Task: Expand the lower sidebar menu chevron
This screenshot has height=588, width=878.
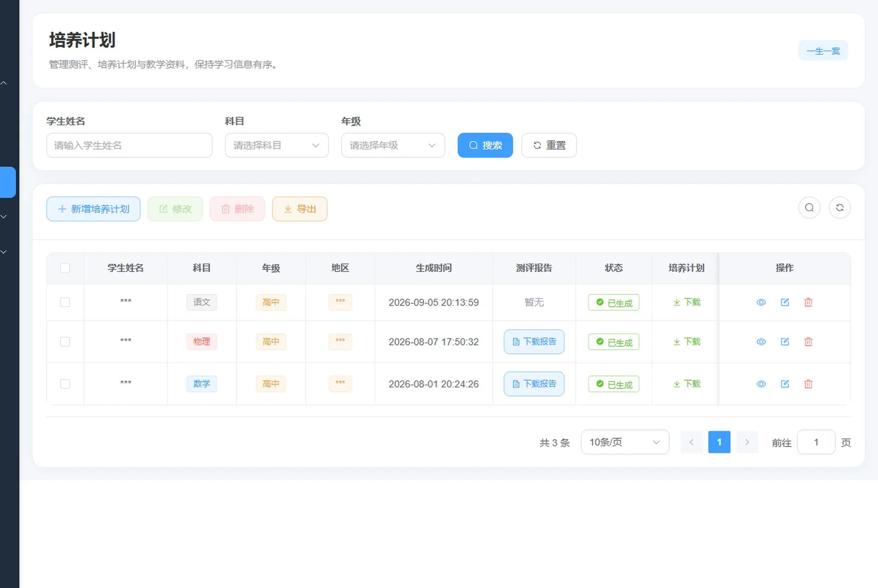Action: [x=4, y=252]
